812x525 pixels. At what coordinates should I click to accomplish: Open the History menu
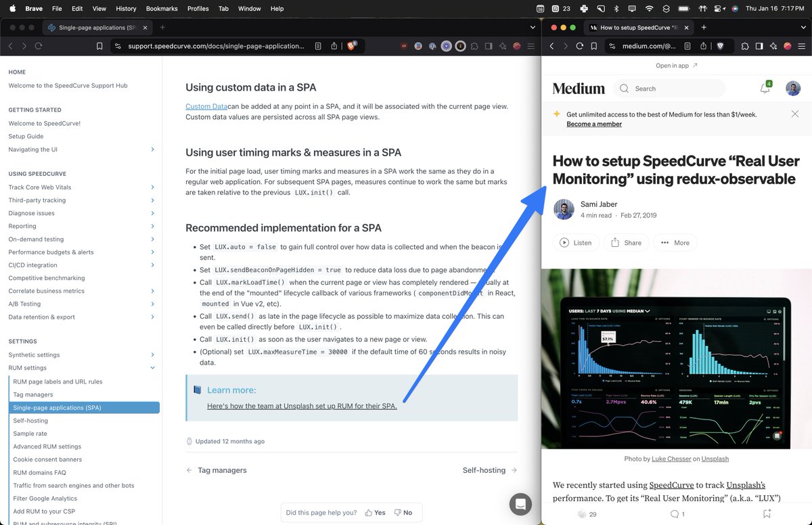pos(126,9)
